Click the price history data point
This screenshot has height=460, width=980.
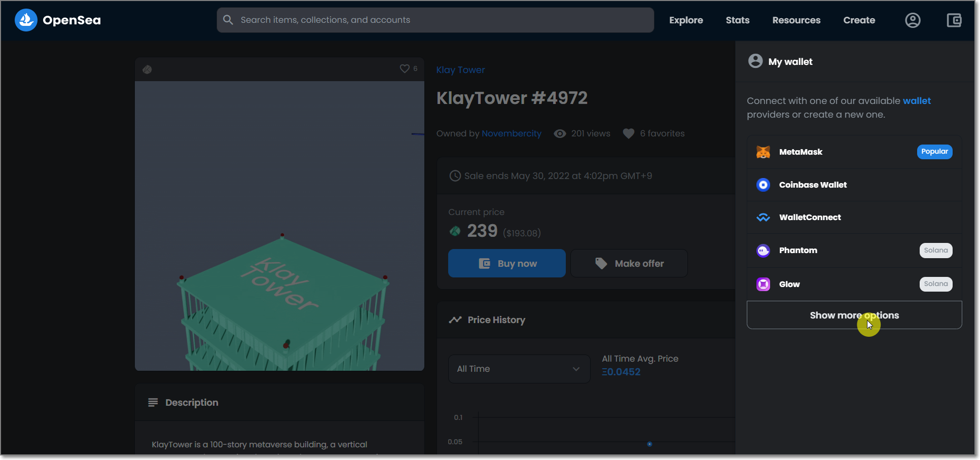tap(649, 444)
